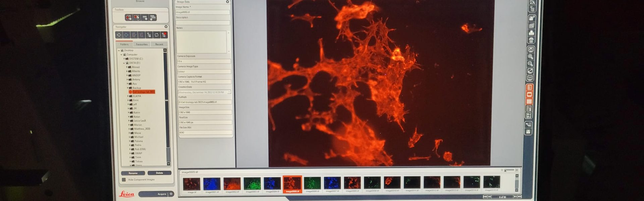Image resolution: width=644 pixels, height=201 pixels.
Task: Click the Notes text area
Action: pyautogui.click(x=201, y=42)
